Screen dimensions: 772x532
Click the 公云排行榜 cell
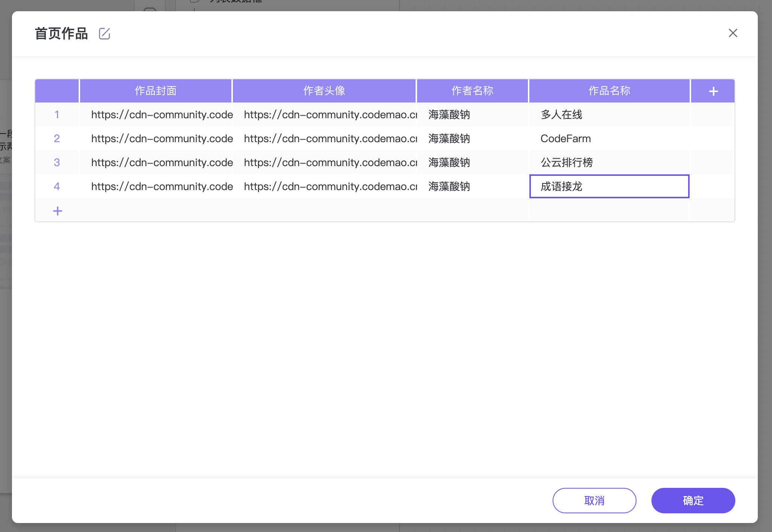pyautogui.click(x=609, y=162)
